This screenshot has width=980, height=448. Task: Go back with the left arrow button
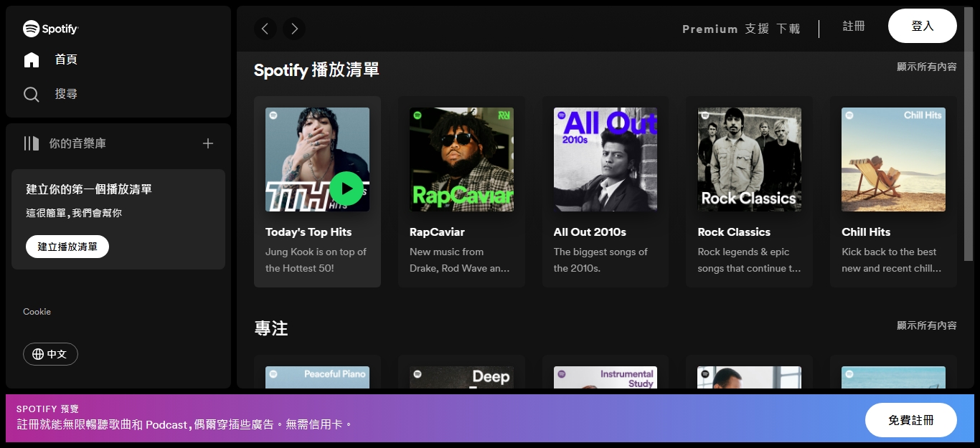click(265, 29)
